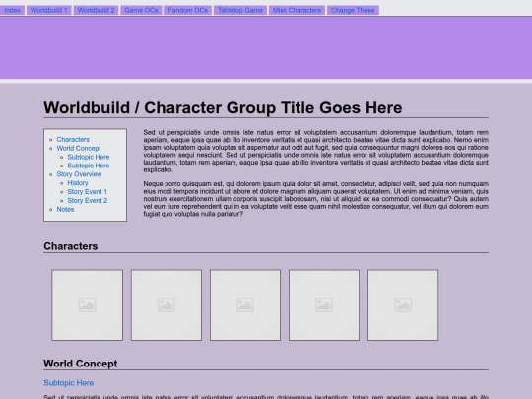Select the fourth character image placeholder
Image resolution: width=532 pixels, height=399 pixels.
click(324, 305)
